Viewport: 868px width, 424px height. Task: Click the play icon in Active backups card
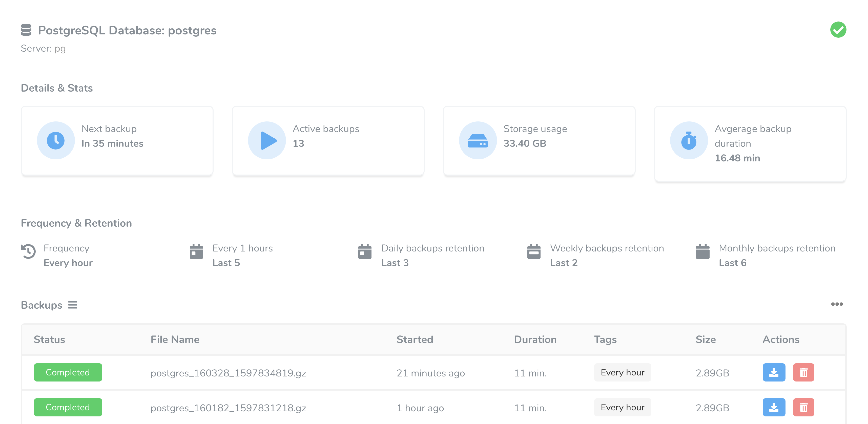tap(267, 140)
